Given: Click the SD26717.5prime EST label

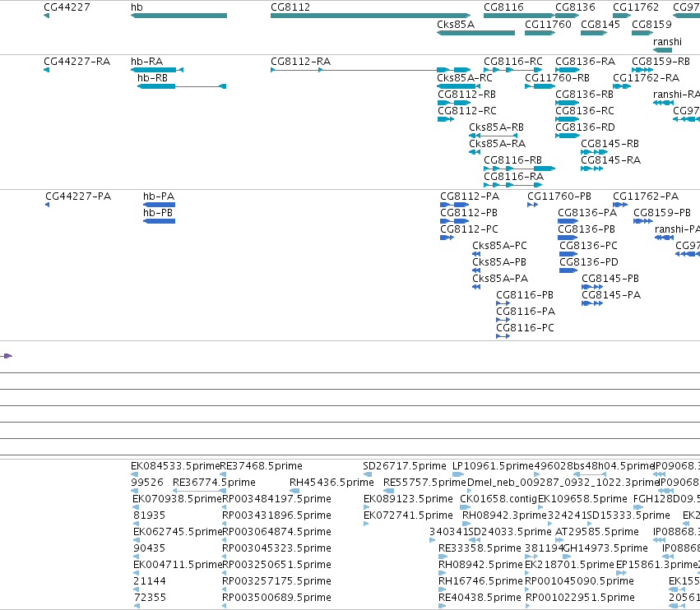Looking at the screenshot, I should 405,466.
